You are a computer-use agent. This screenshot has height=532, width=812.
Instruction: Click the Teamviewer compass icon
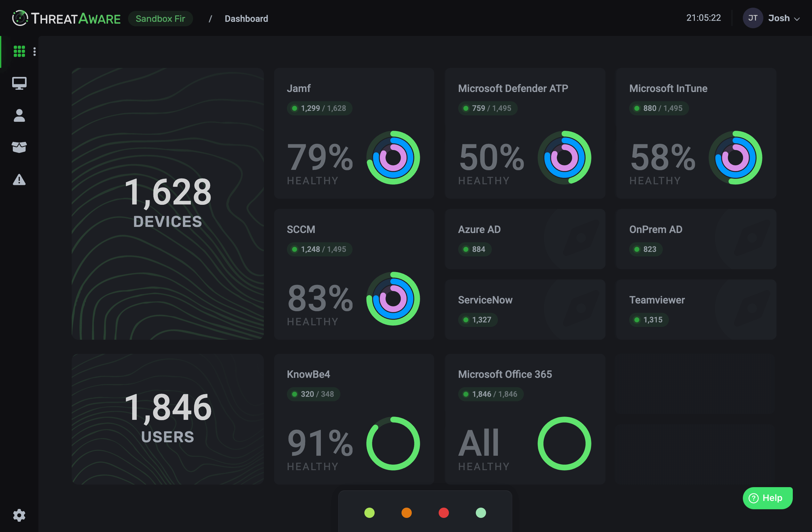pyautogui.click(x=752, y=308)
